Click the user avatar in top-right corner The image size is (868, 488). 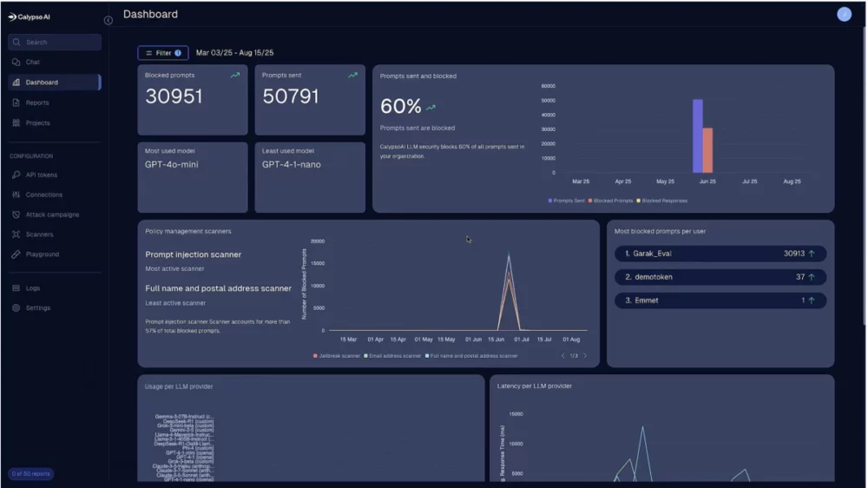point(844,14)
